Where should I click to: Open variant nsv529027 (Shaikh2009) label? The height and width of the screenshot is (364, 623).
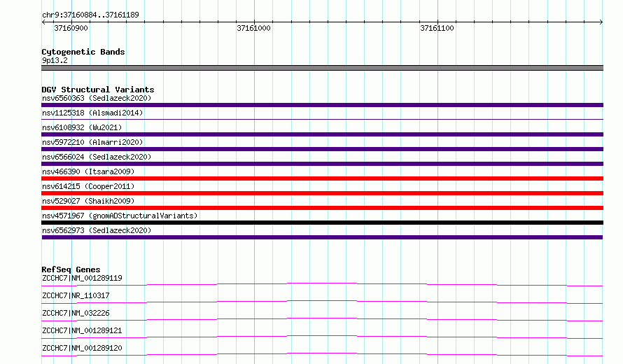point(88,201)
